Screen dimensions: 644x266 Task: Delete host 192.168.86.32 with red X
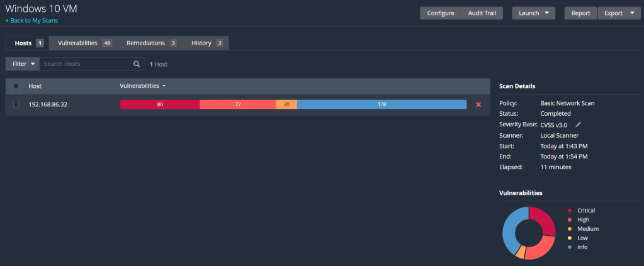[x=478, y=104]
